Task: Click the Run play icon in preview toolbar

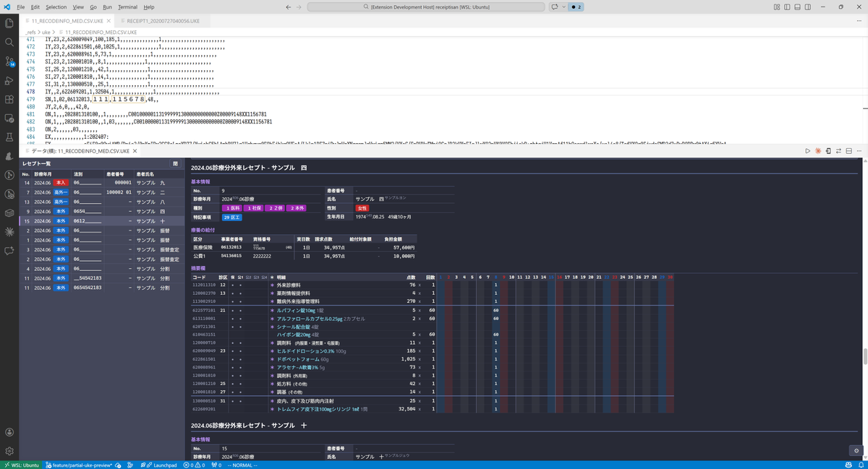Action: point(807,151)
